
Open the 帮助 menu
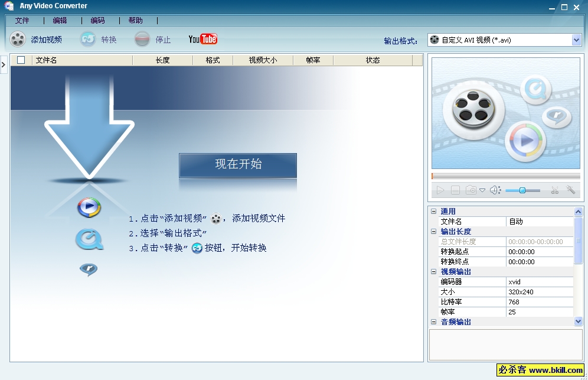(x=135, y=21)
